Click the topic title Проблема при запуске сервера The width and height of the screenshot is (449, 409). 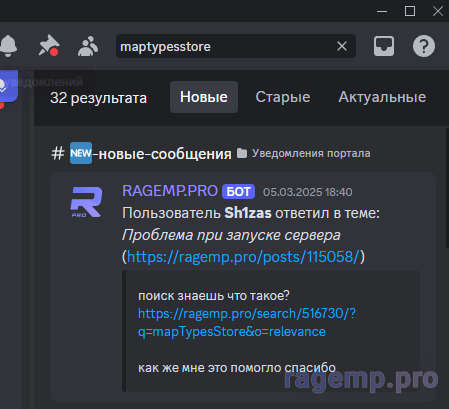click(x=231, y=235)
